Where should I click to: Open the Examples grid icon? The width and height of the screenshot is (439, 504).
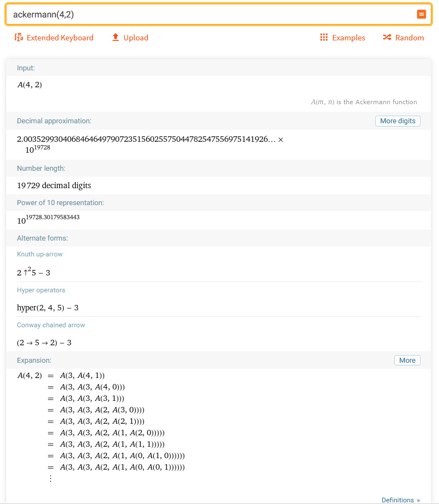pos(324,38)
